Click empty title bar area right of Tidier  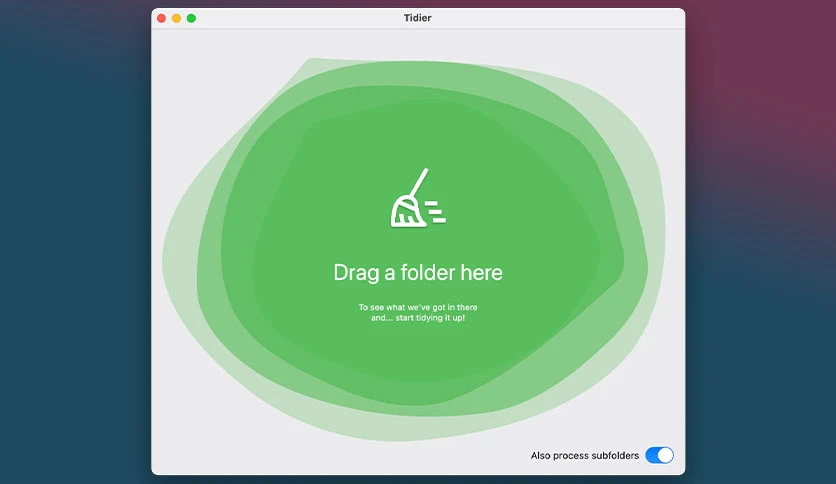pyautogui.click(x=554, y=18)
